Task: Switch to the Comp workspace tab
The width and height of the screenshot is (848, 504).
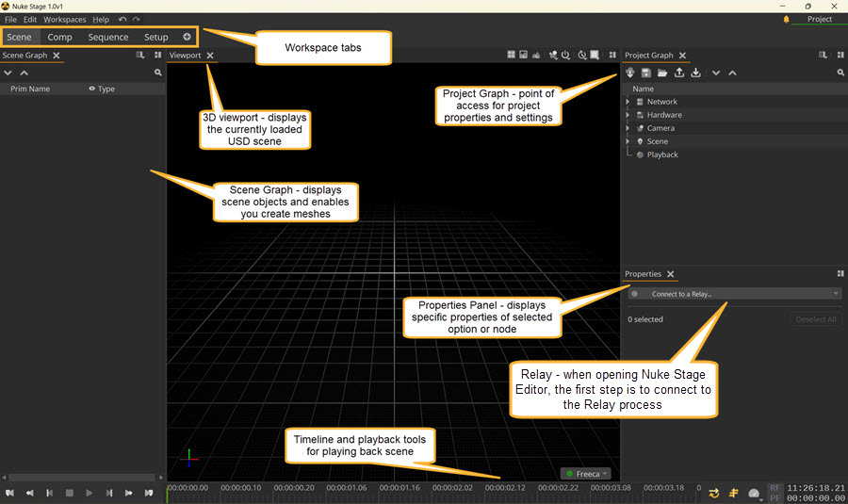Action: [59, 38]
